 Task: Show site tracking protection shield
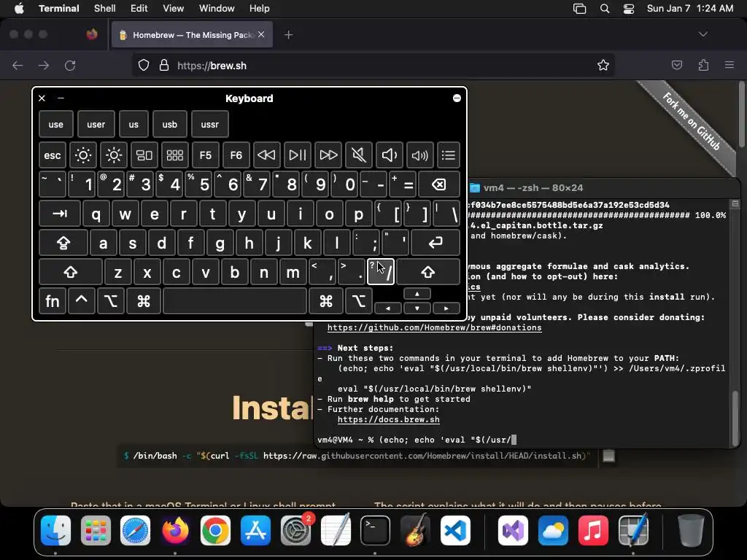click(144, 65)
